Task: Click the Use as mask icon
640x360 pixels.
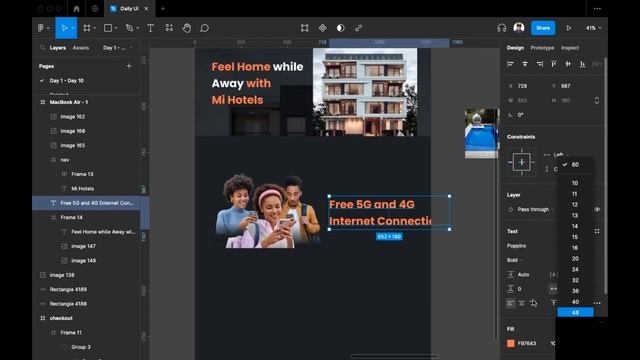Action: click(340, 28)
